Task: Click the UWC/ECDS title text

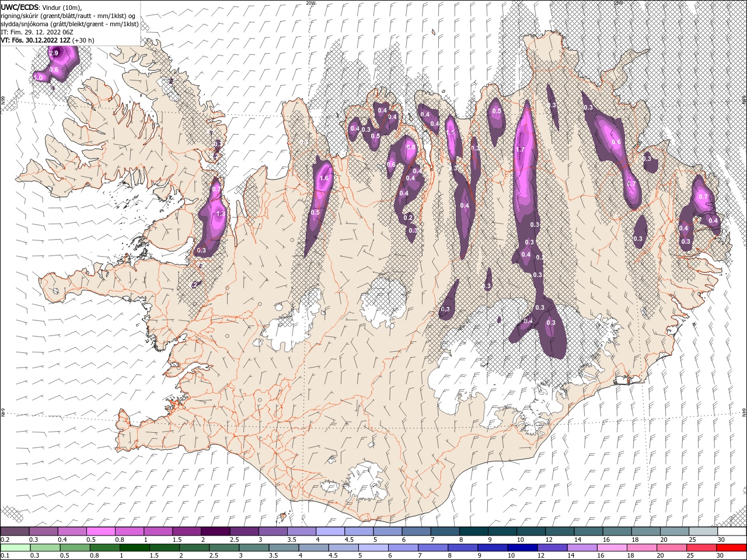Action: [20, 7]
